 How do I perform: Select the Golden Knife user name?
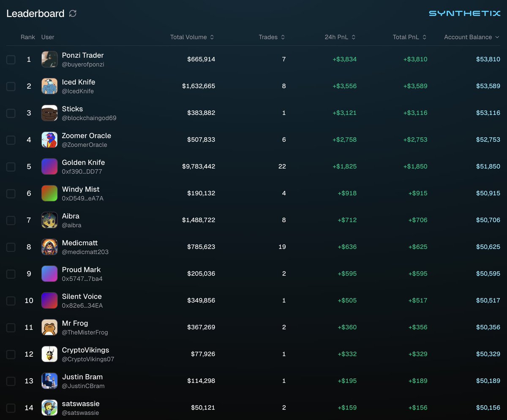tap(83, 163)
